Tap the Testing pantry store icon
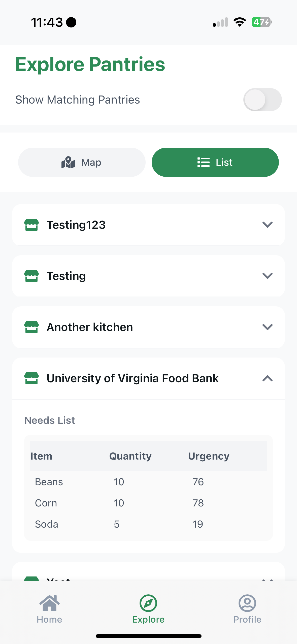The image size is (297, 644). [31, 276]
